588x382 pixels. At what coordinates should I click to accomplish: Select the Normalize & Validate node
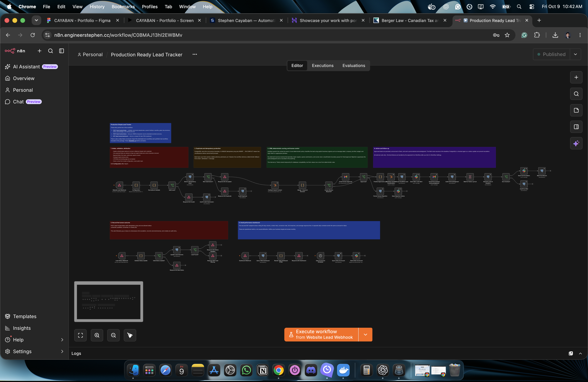coord(154,185)
